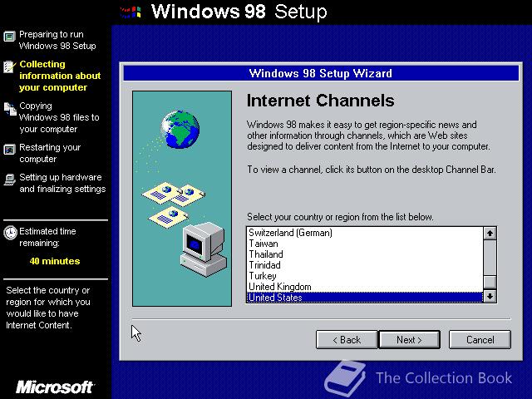Select Taiwan in the country list
The height and width of the screenshot is (399, 532).
(365, 244)
